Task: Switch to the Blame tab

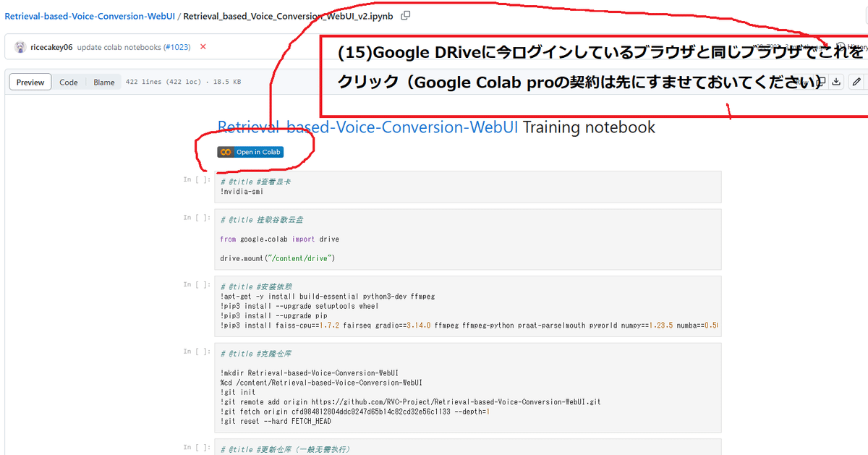Action: point(104,82)
